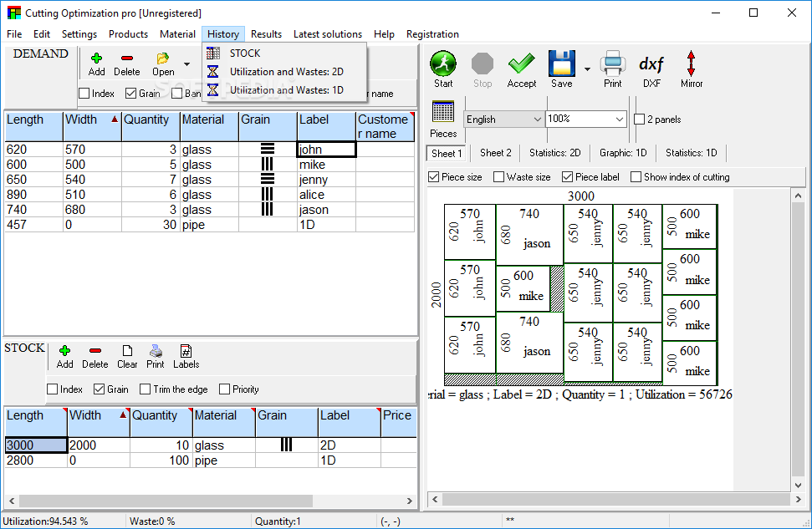The height and width of the screenshot is (529, 812).
Task: Click the jason row grain icon
Action: coord(268,209)
